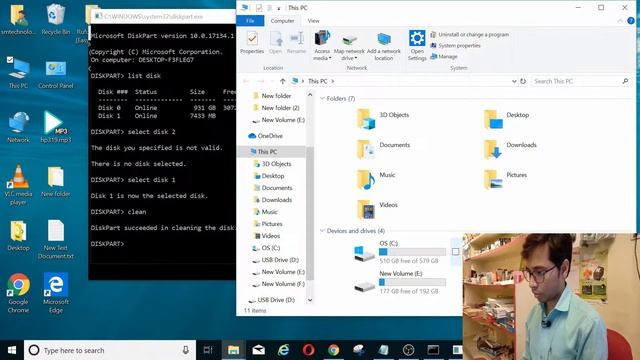Open Task View on taskbar
This screenshot has height=360, width=640.
(x=208, y=350)
